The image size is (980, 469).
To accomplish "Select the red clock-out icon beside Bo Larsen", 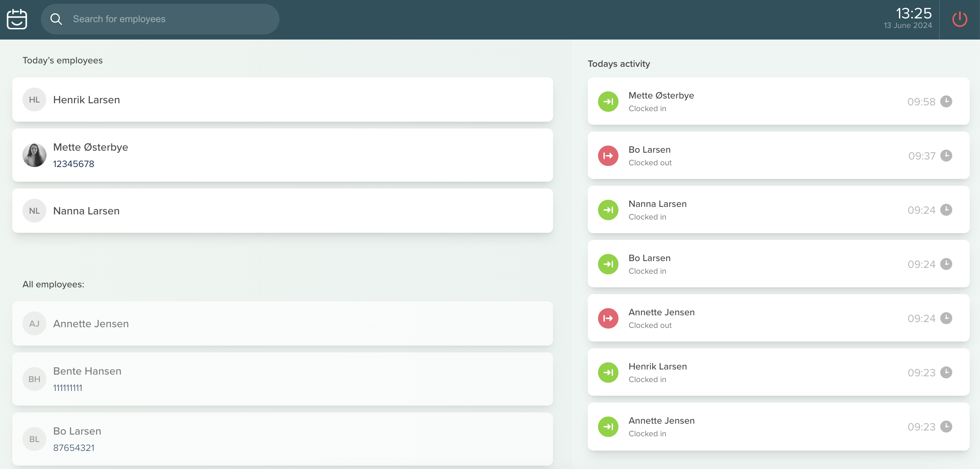I will click(609, 155).
